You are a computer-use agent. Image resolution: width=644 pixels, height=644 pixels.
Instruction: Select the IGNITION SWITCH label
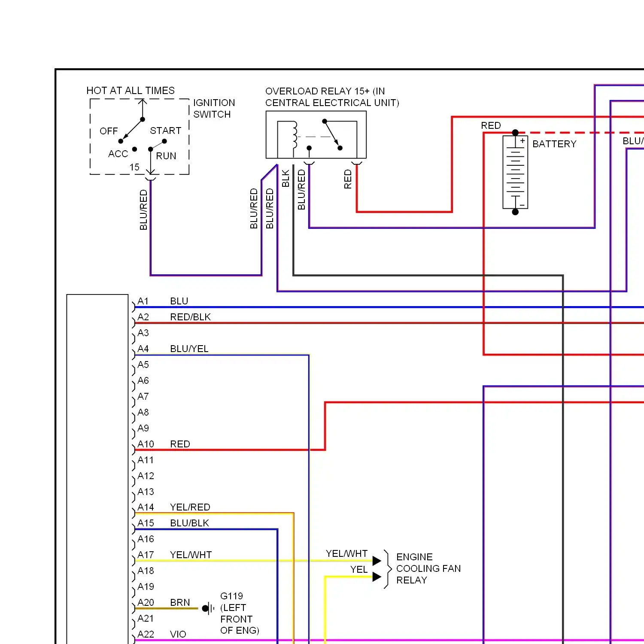click(214, 109)
